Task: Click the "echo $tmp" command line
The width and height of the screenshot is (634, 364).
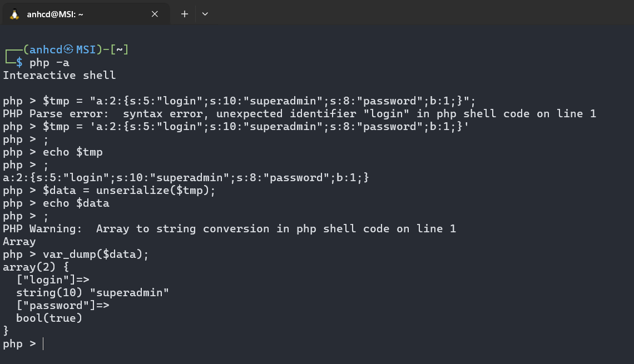Action: pos(73,152)
